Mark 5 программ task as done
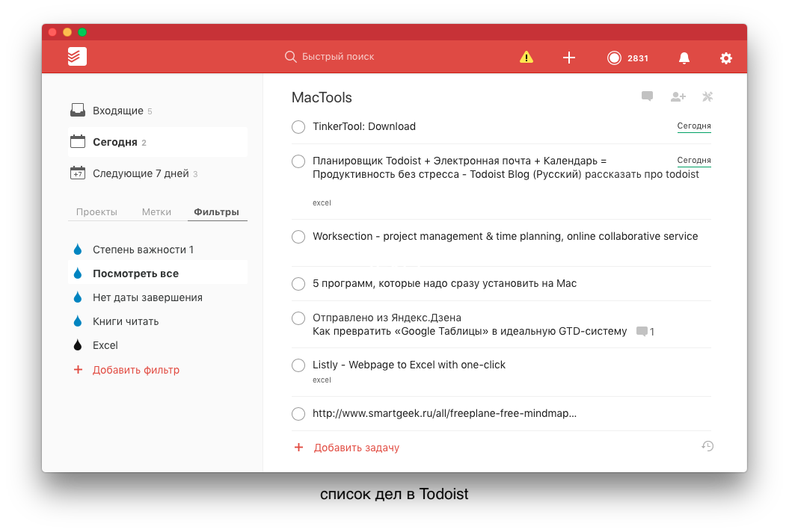The width and height of the screenshot is (789, 532). 298,284
